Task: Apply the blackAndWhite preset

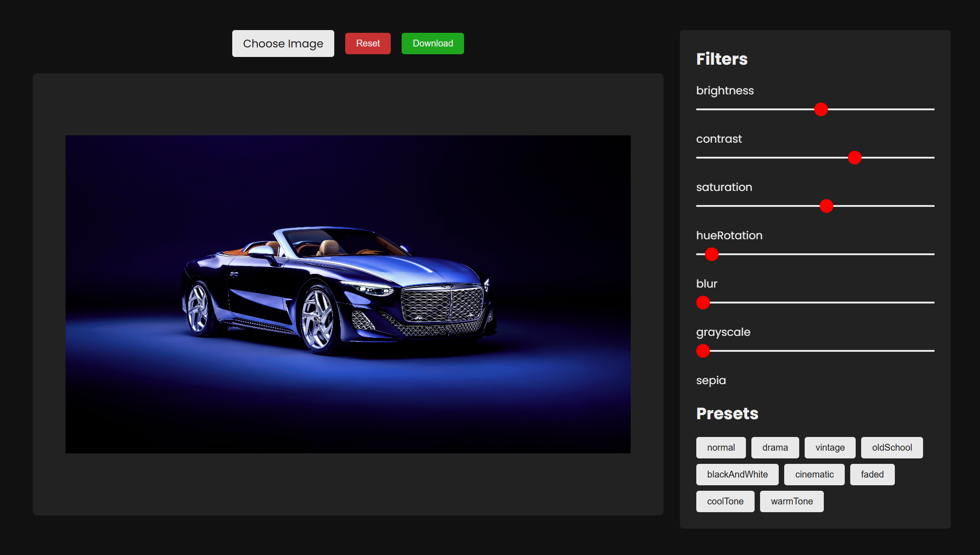Action: click(x=737, y=474)
